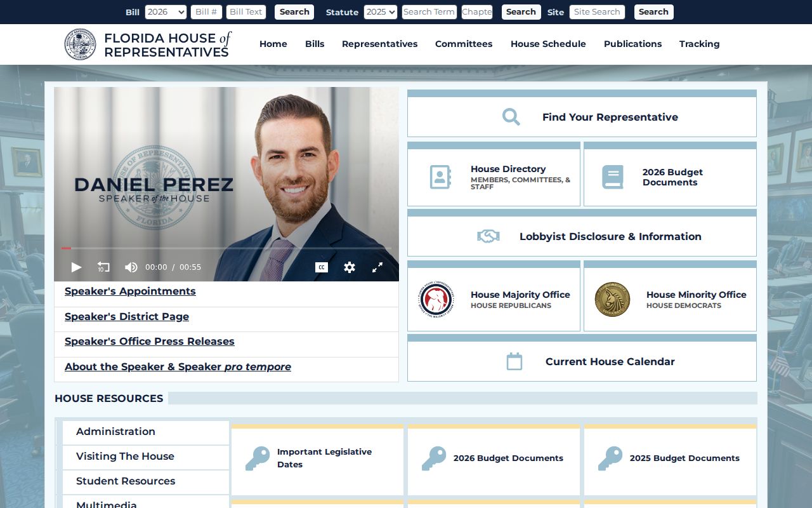Image resolution: width=812 pixels, height=508 pixels.
Task: Open video settings gear
Action: (x=350, y=267)
